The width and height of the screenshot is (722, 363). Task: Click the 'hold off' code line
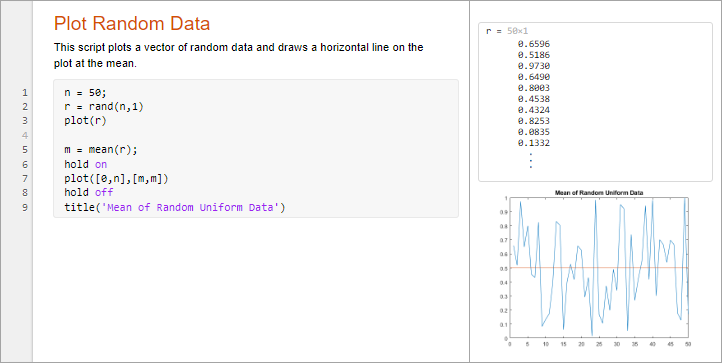click(x=88, y=193)
